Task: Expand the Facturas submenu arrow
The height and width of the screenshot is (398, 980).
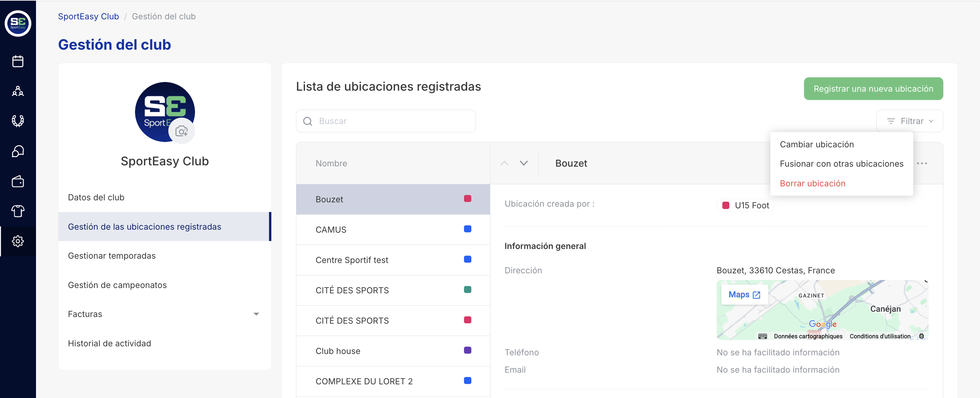Action: (256, 314)
